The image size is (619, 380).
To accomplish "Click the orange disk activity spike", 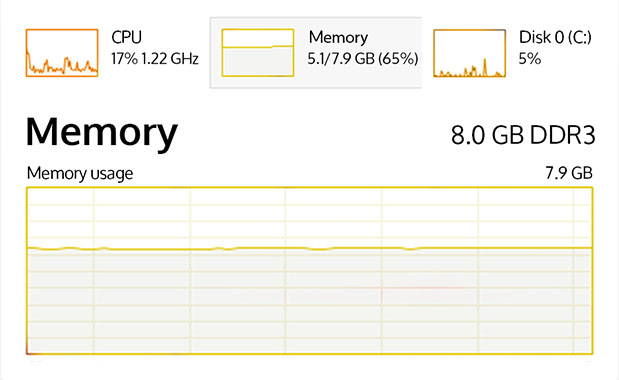I will [x=485, y=67].
